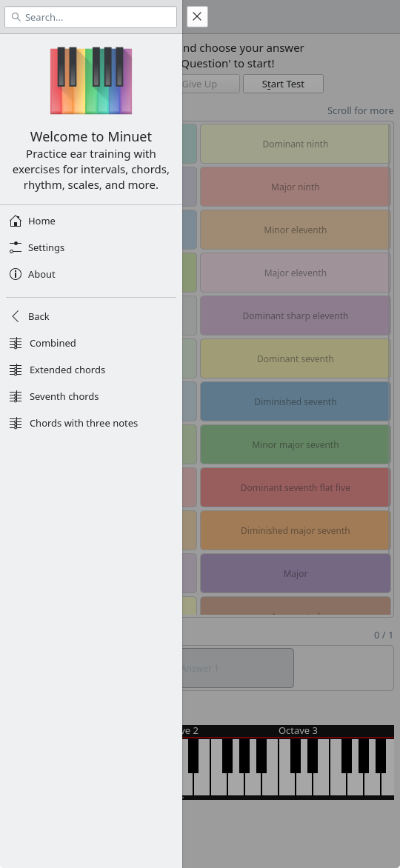This screenshot has width=400, height=868.
Task: Click the Home icon in sidebar
Action: [16, 221]
